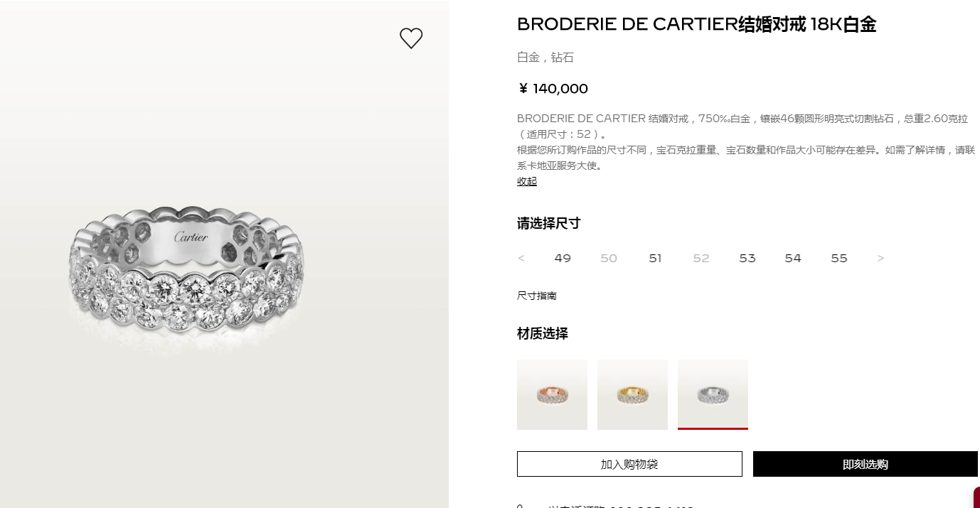The image size is (980, 508).
Task: Choose ring size 55
Action: tap(839, 259)
